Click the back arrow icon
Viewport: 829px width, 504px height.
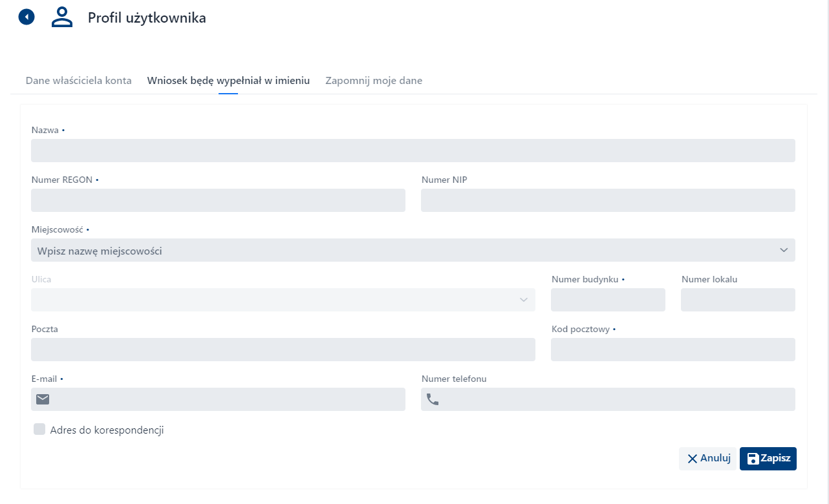pos(27,17)
